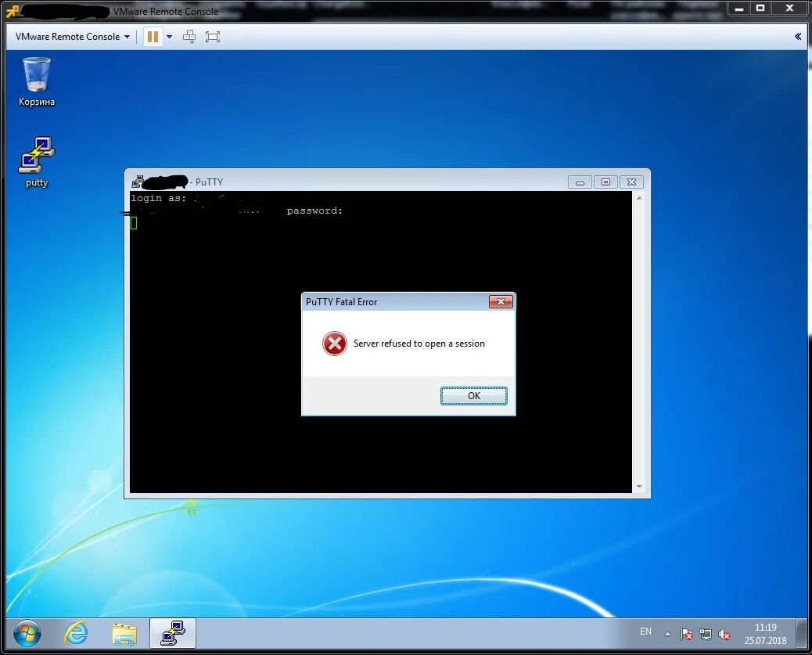Image resolution: width=812 pixels, height=655 pixels.
Task: Click the PuTTY window title icon
Action: point(137,182)
